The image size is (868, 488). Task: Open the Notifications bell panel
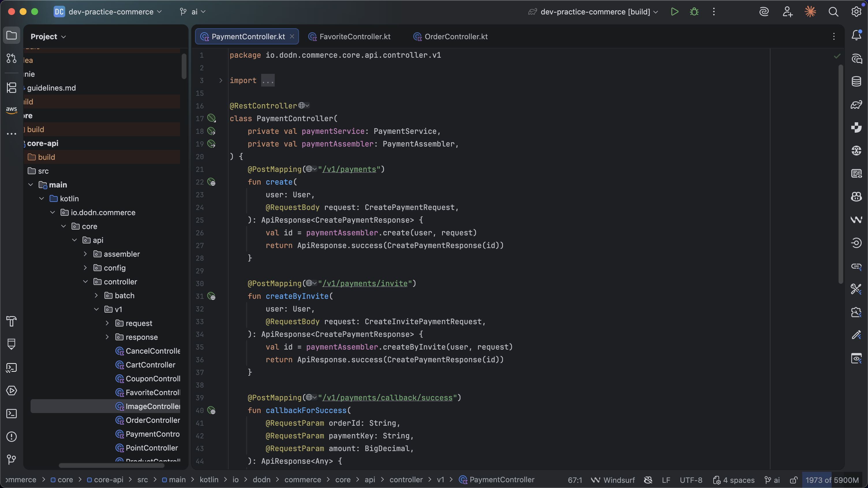click(x=856, y=35)
